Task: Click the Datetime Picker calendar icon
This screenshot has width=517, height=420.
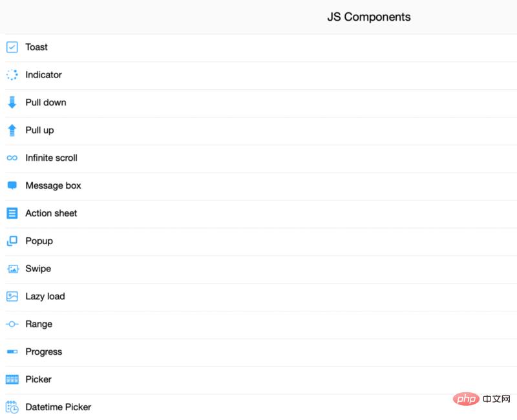Action: coord(12,407)
